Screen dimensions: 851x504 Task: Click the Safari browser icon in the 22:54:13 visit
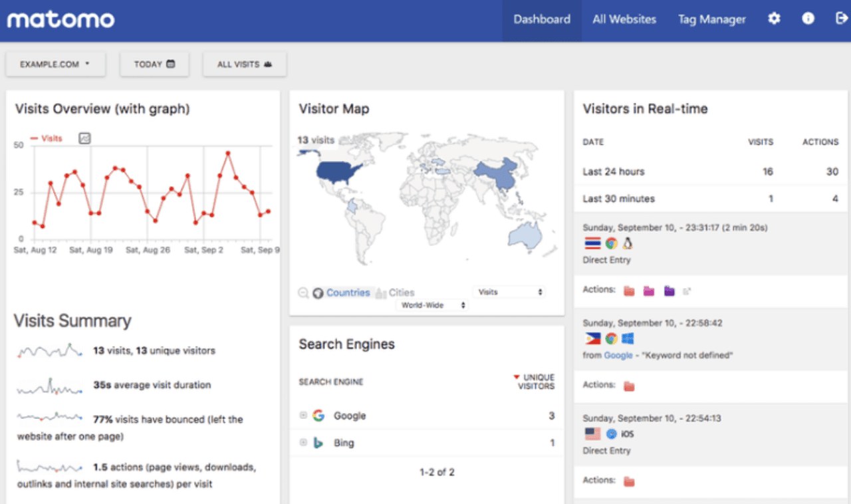click(x=611, y=434)
